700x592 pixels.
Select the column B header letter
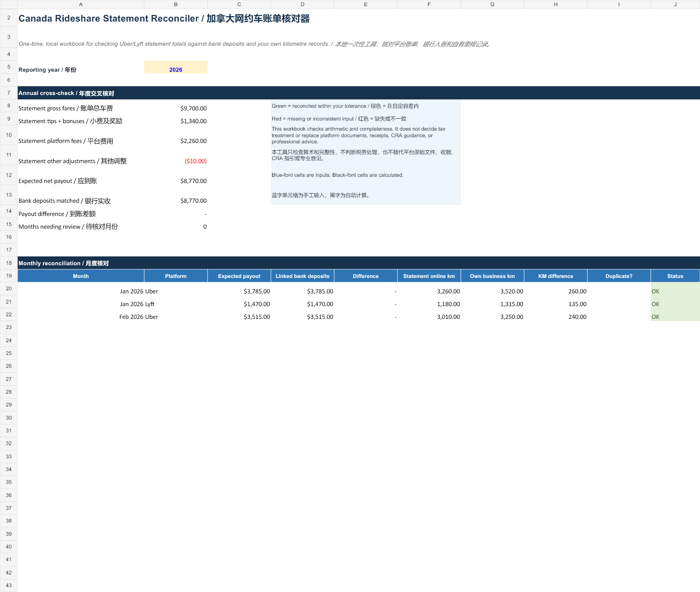(176, 4)
